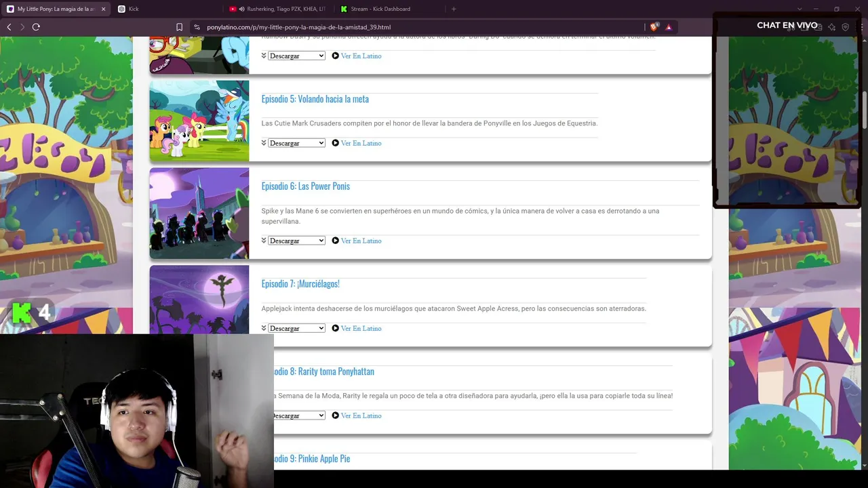Screen dimensions: 868x488
Task: Watch Episodio 5 via Ver En Latino
Action: click(361, 143)
